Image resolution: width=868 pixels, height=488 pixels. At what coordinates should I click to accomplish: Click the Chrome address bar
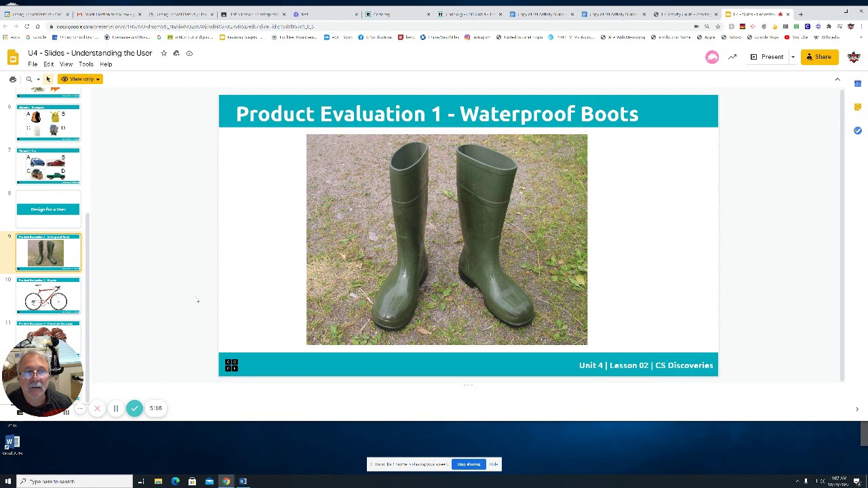pos(366,26)
